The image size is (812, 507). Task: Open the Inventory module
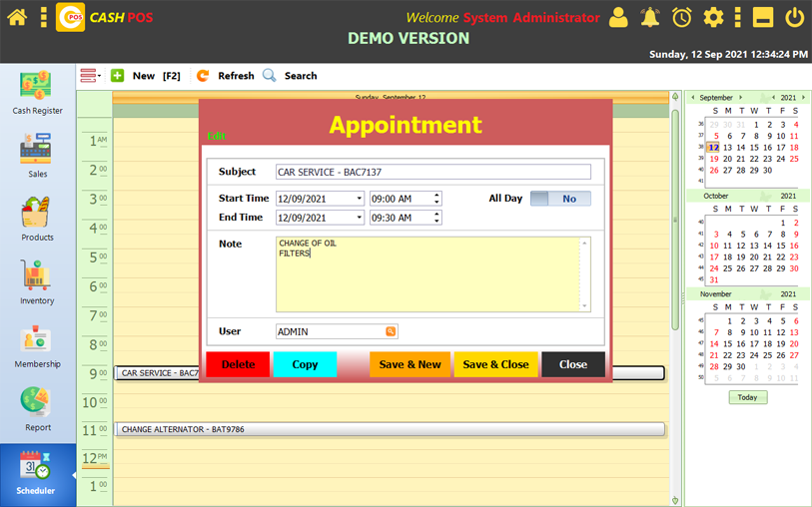click(x=37, y=282)
